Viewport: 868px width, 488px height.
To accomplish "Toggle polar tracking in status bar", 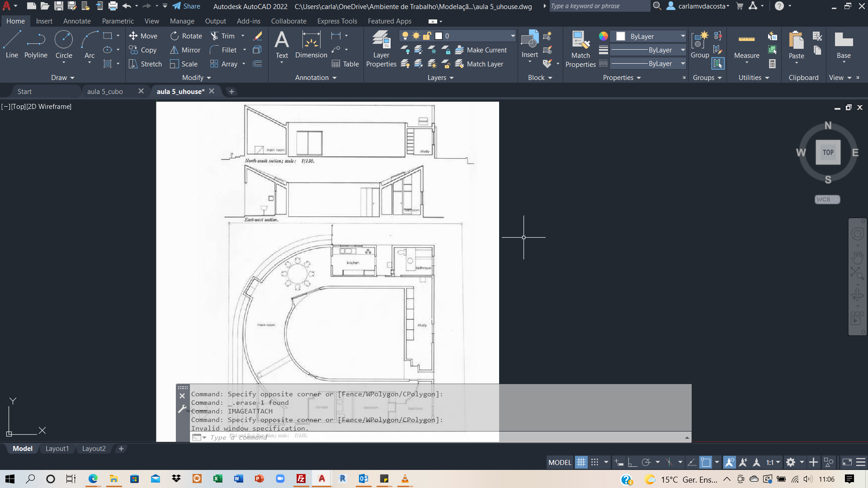I will click(x=646, y=462).
